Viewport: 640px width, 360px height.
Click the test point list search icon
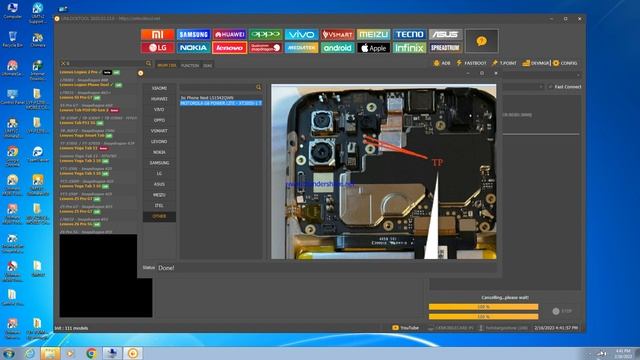click(258, 87)
